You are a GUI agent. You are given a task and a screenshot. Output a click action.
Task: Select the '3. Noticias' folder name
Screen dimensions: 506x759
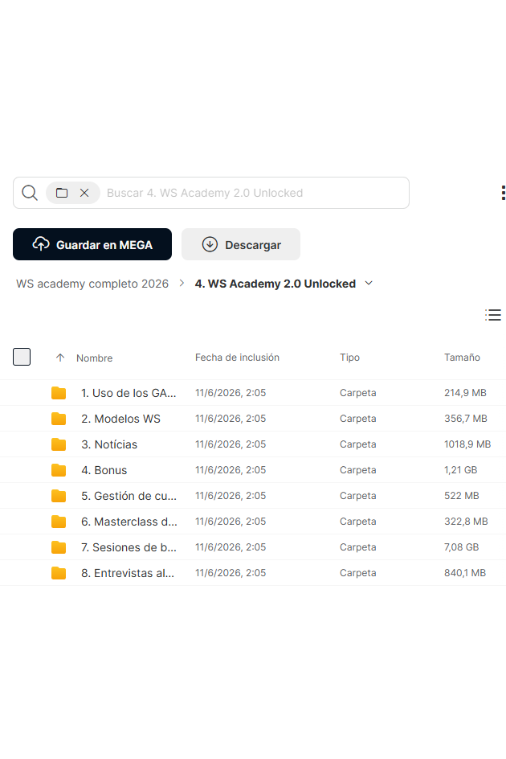(109, 444)
